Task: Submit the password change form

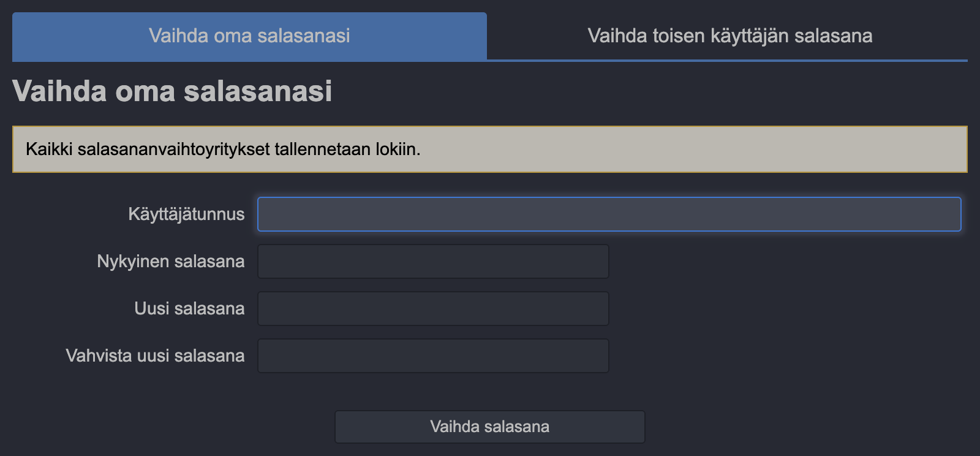Action: point(489,427)
